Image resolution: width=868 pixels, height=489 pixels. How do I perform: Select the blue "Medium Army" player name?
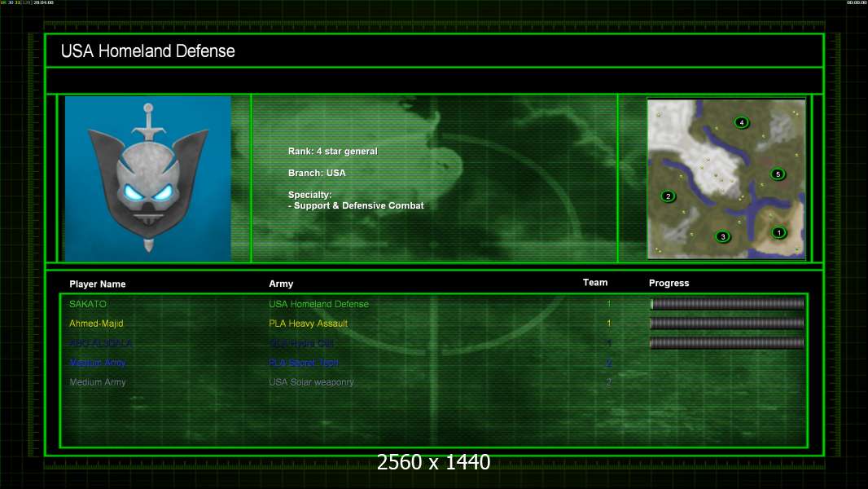click(98, 363)
